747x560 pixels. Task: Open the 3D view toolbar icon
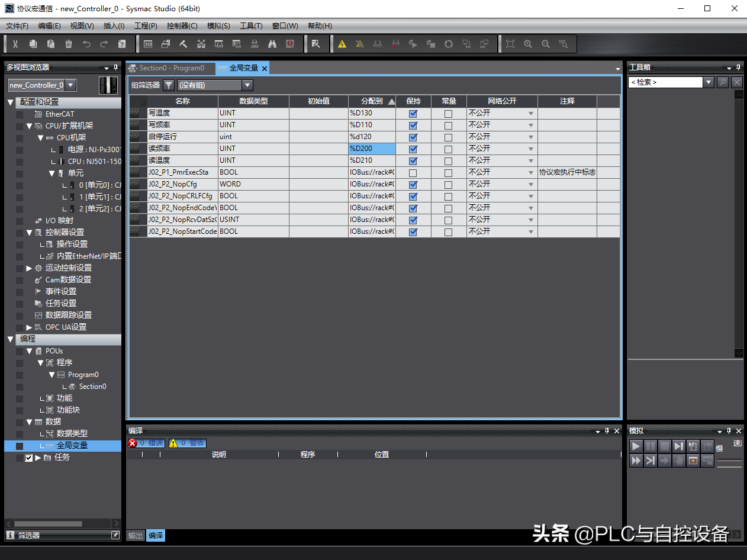coord(148,44)
